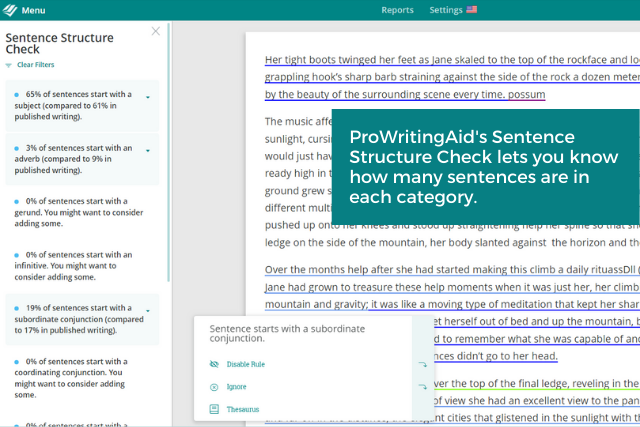Click the sidebar panel scrollbar
This screenshot has width=640, height=427.
(x=169, y=152)
